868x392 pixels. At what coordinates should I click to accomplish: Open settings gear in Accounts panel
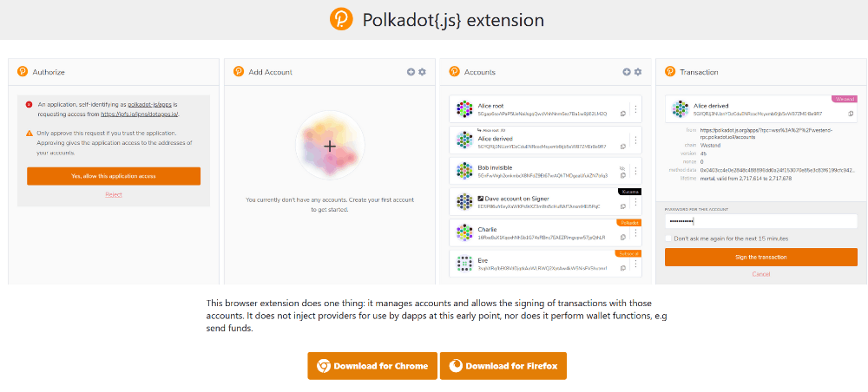point(638,72)
